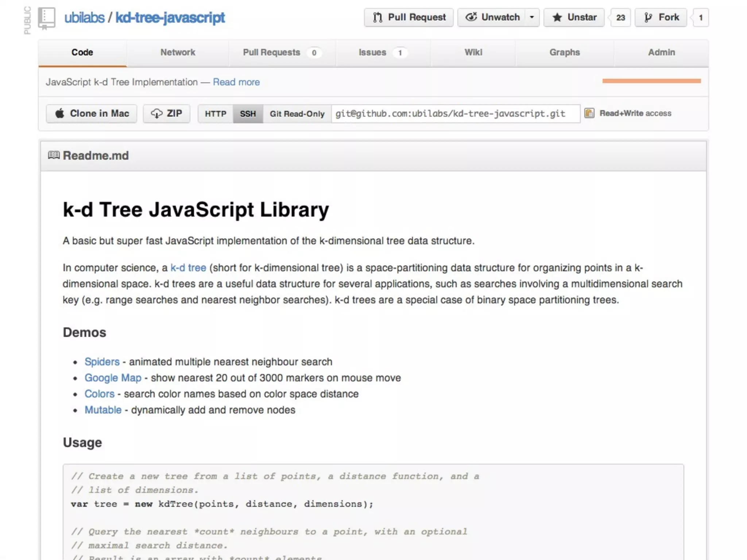Open the Spiders demo link

point(102,362)
